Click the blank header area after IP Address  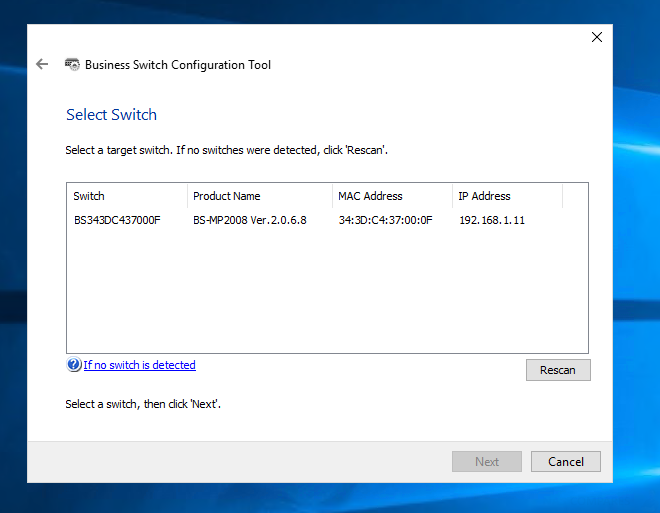click(575, 196)
